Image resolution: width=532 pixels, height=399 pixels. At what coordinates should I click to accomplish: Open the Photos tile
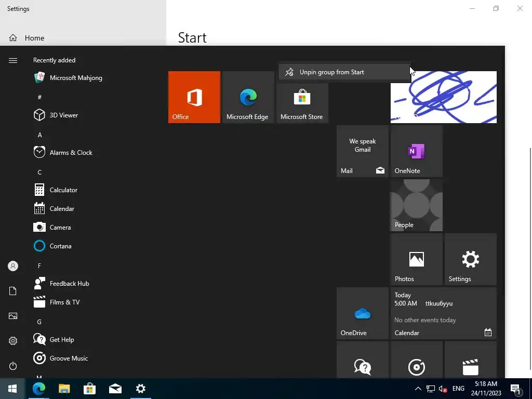coord(416,259)
